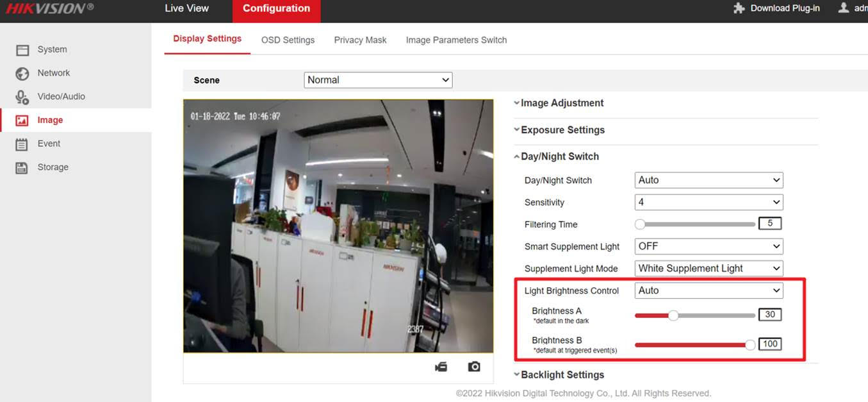Screen dimensions: 868x402
Task: Click the Download Plug-in puzzle icon
Action: (x=739, y=8)
